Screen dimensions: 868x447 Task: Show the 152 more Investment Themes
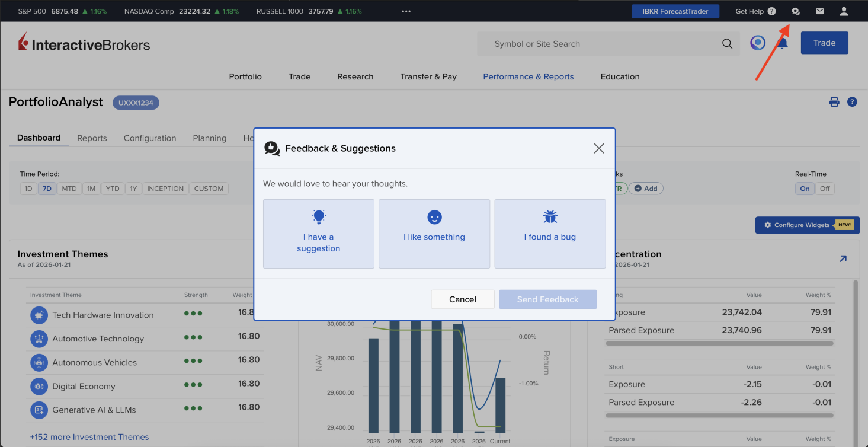89,437
